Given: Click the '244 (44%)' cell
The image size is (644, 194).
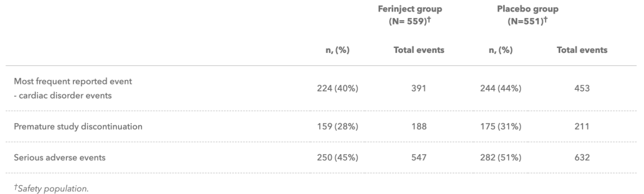Looking at the screenshot, I should [x=501, y=88].
